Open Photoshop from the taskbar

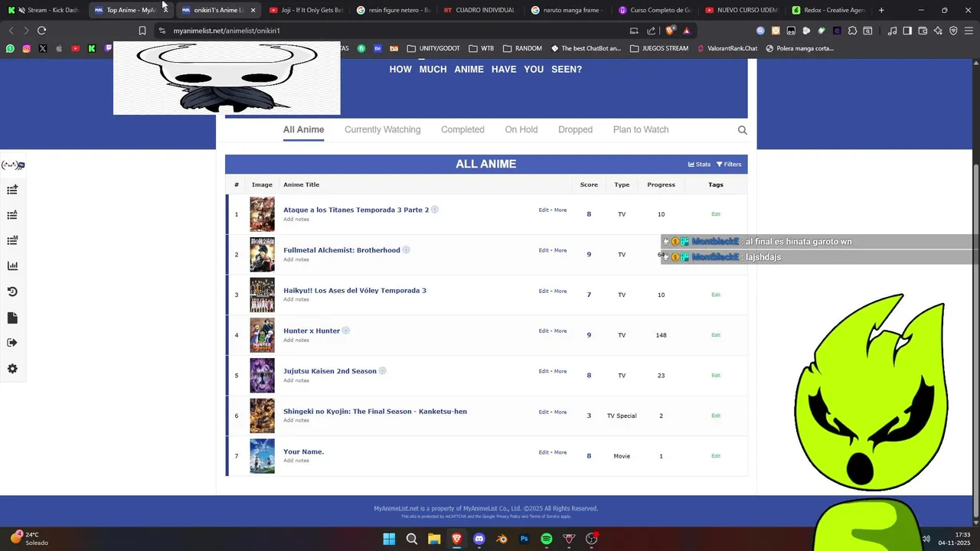click(524, 539)
